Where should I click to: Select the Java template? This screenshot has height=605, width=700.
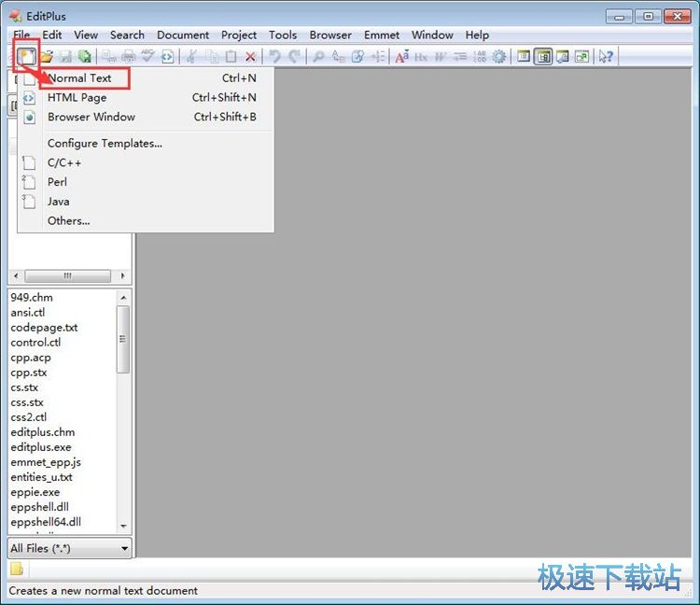pos(146,202)
